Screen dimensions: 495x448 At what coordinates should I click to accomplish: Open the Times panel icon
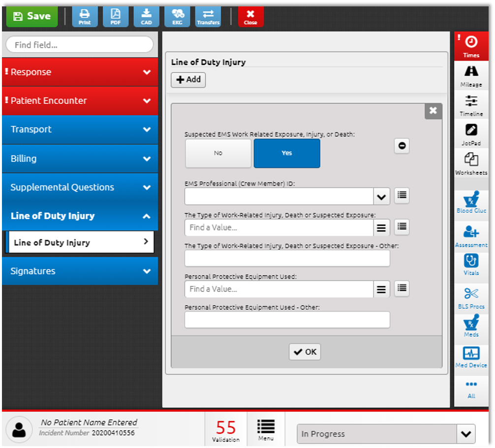pos(471,46)
